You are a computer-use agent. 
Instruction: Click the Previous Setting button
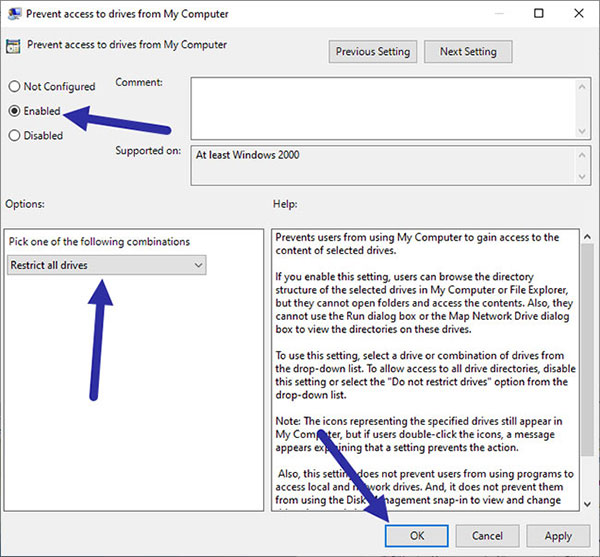[x=373, y=52]
